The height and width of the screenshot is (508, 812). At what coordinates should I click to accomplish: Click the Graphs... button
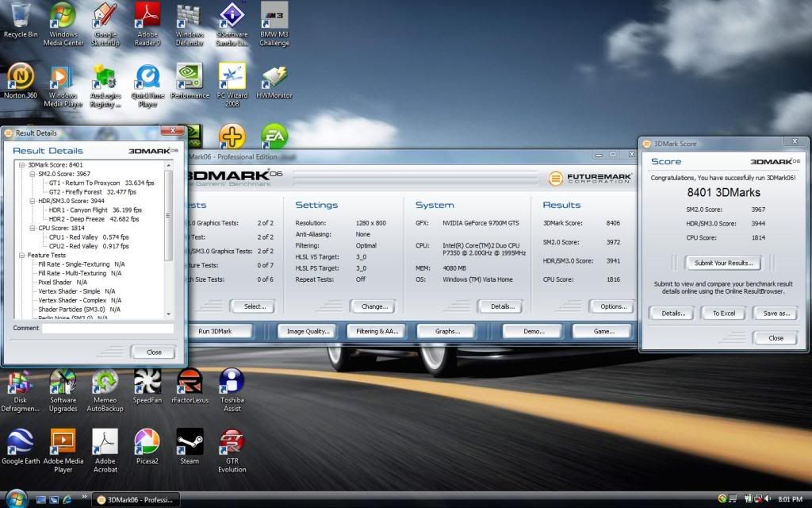[447, 331]
